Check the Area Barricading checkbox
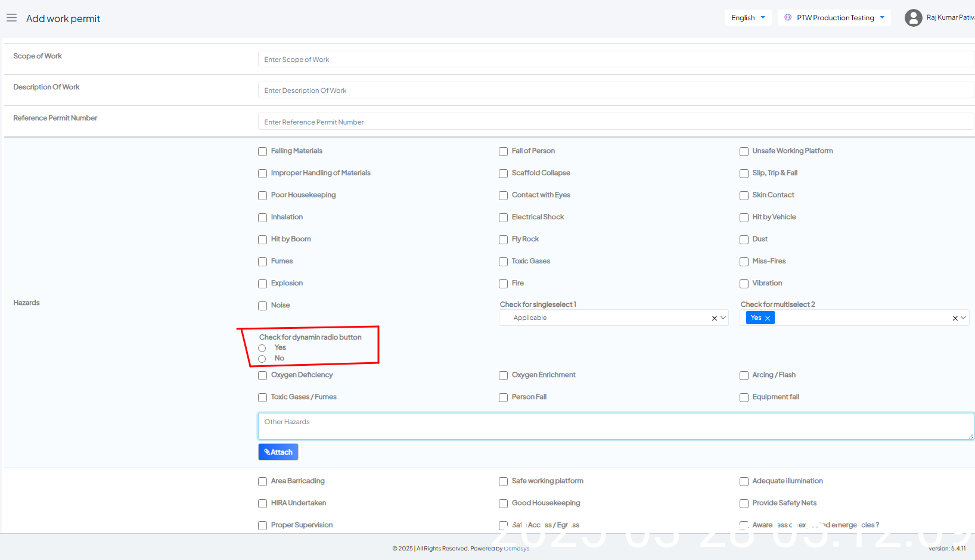Screen dimensions: 975x560 click(262, 481)
